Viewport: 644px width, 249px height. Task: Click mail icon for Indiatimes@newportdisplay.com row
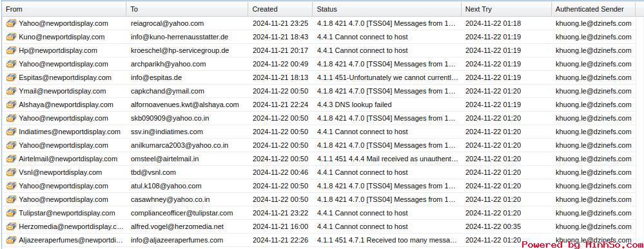pyautogui.click(x=11, y=132)
